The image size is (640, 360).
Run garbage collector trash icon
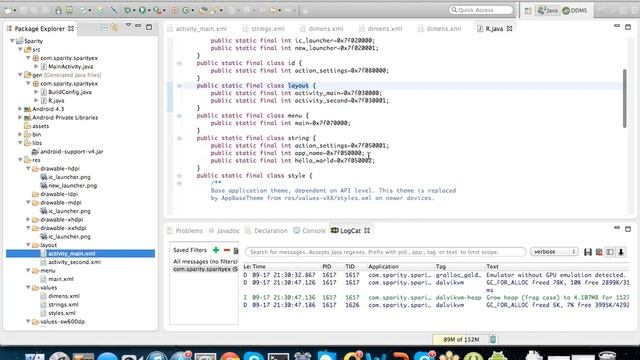(x=493, y=339)
